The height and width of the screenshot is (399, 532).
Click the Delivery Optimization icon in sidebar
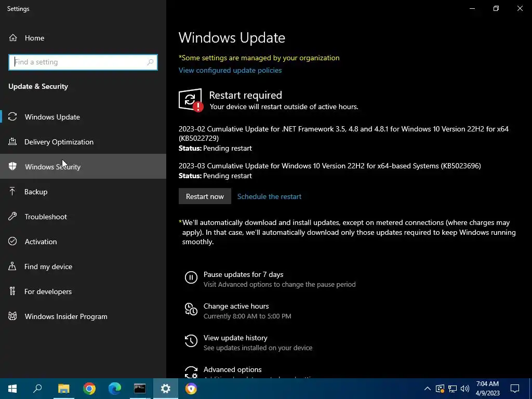pyautogui.click(x=12, y=141)
